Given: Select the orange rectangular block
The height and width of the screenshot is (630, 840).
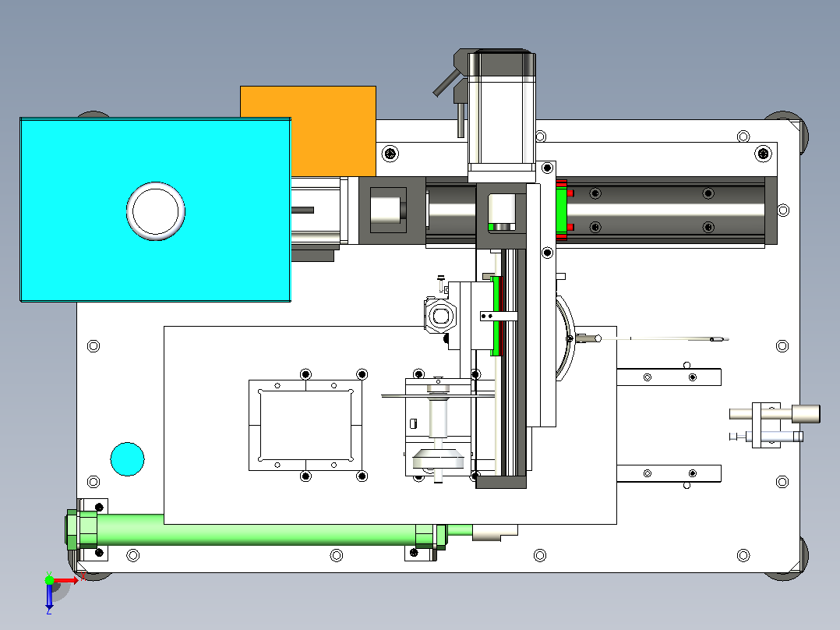Looking at the screenshot, I should [x=334, y=131].
